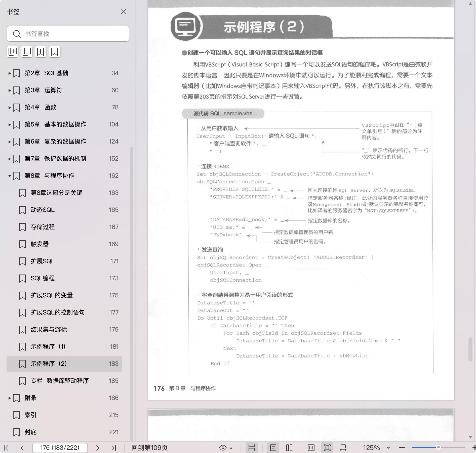Enable single page view mode
This screenshot has height=453, width=476.
point(273,448)
